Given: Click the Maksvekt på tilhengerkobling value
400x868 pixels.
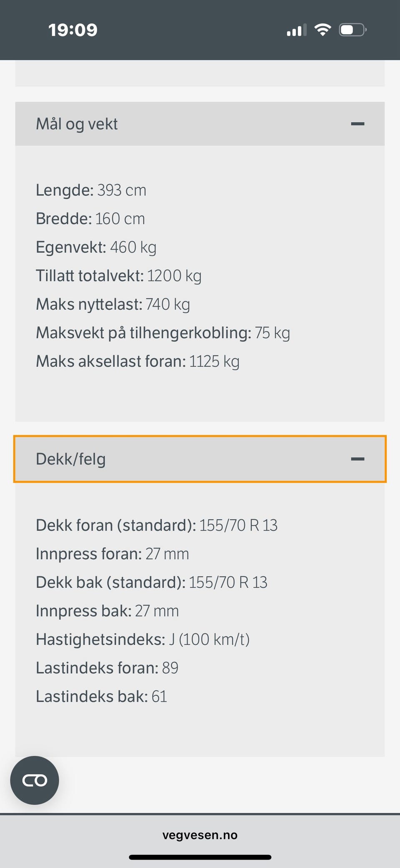Looking at the screenshot, I should [x=272, y=333].
